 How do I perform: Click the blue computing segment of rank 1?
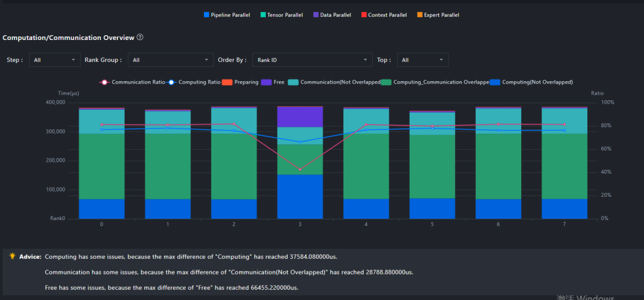click(x=168, y=209)
